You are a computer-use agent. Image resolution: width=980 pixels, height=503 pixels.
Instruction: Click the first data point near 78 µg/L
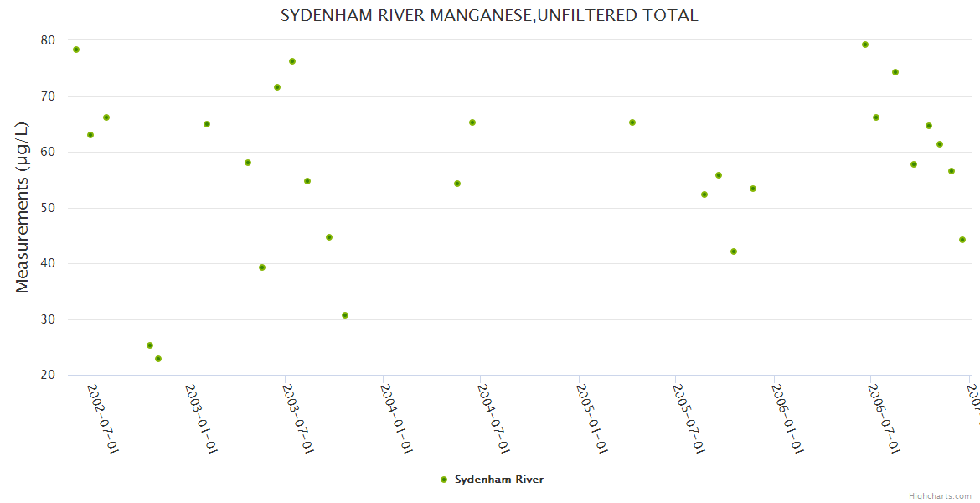(x=76, y=49)
